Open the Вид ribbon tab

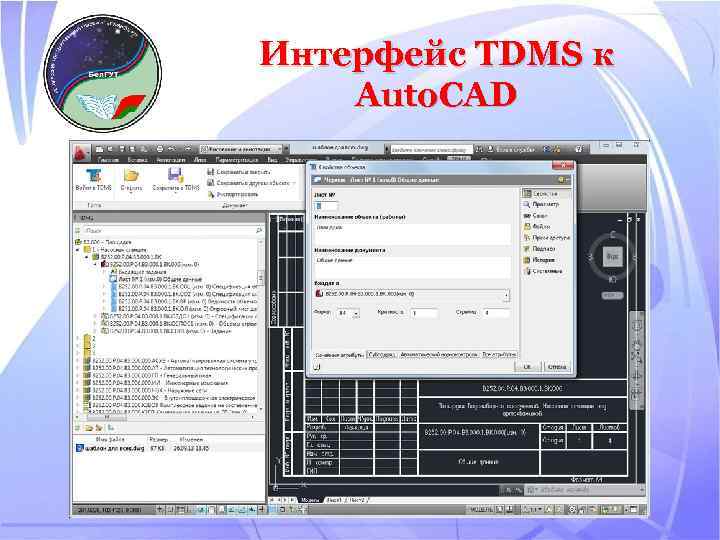coord(272,160)
